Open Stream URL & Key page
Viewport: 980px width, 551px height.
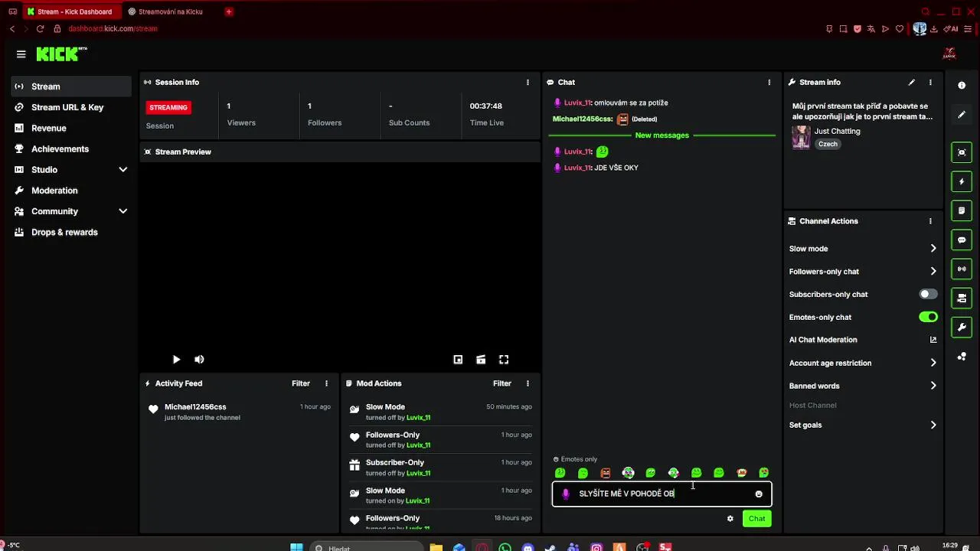(x=71, y=107)
